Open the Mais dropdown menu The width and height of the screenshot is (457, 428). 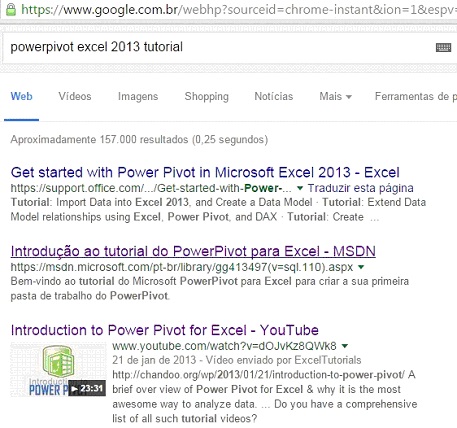tap(335, 96)
